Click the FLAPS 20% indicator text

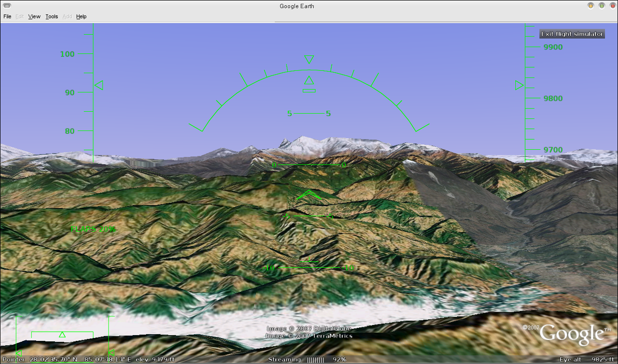coord(93,229)
